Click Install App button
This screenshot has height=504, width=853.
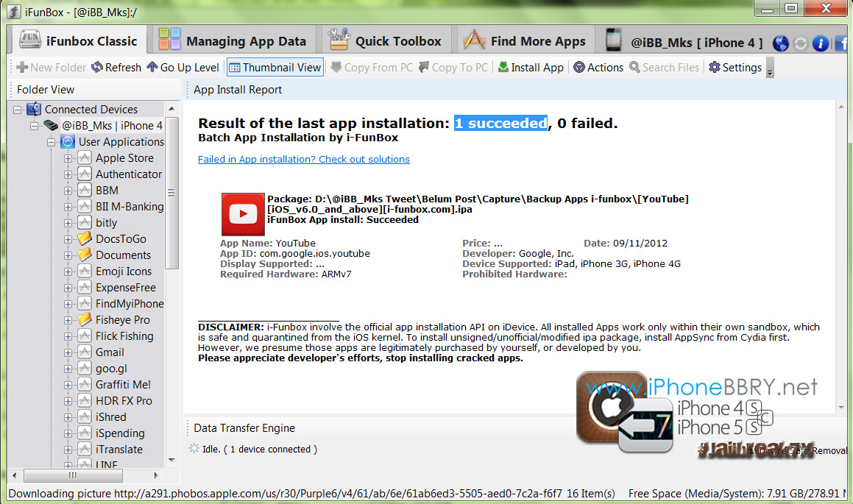tap(531, 68)
